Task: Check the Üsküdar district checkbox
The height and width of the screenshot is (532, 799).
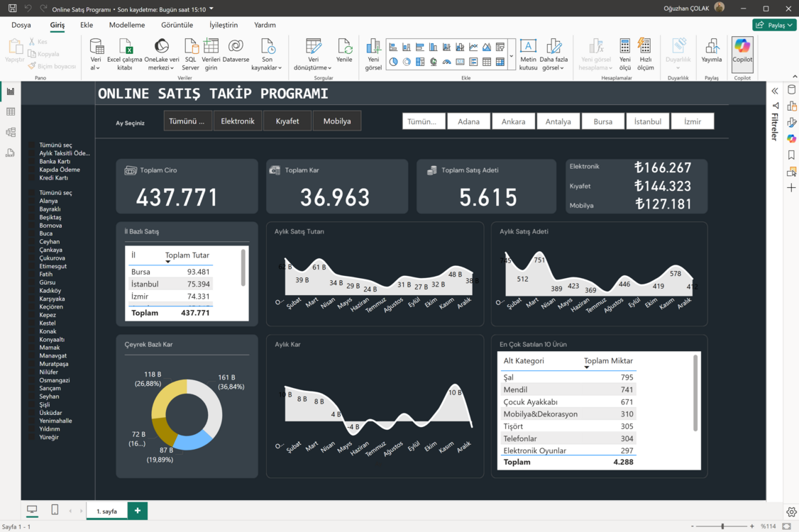Action: [x=32, y=414]
